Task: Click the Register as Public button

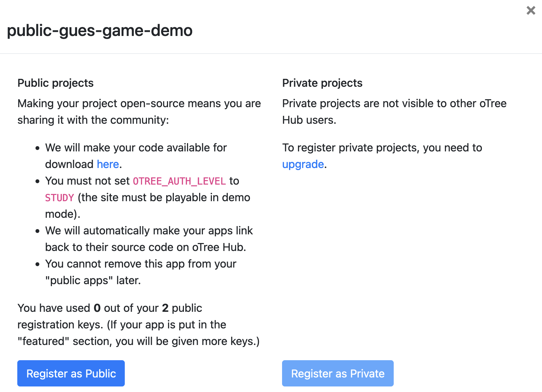Action: click(71, 373)
